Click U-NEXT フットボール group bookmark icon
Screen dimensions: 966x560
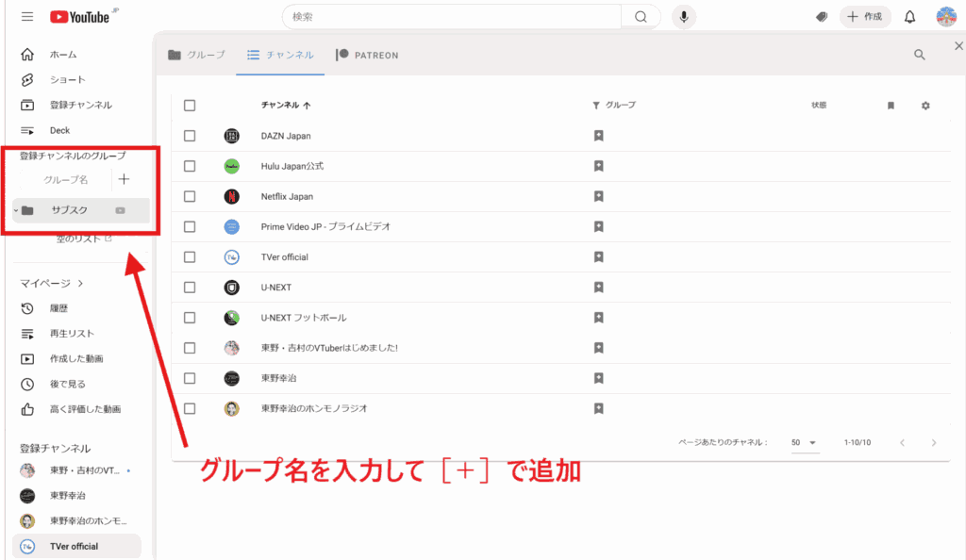[x=598, y=318]
